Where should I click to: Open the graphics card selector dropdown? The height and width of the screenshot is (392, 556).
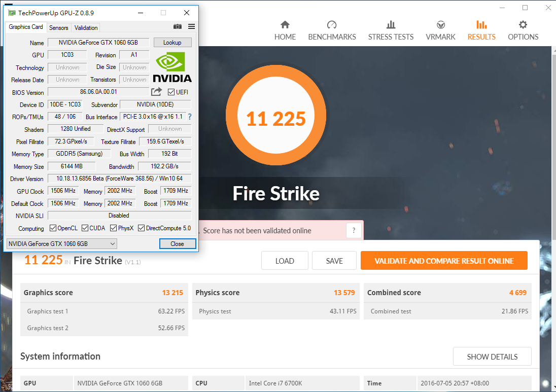(112, 243)
